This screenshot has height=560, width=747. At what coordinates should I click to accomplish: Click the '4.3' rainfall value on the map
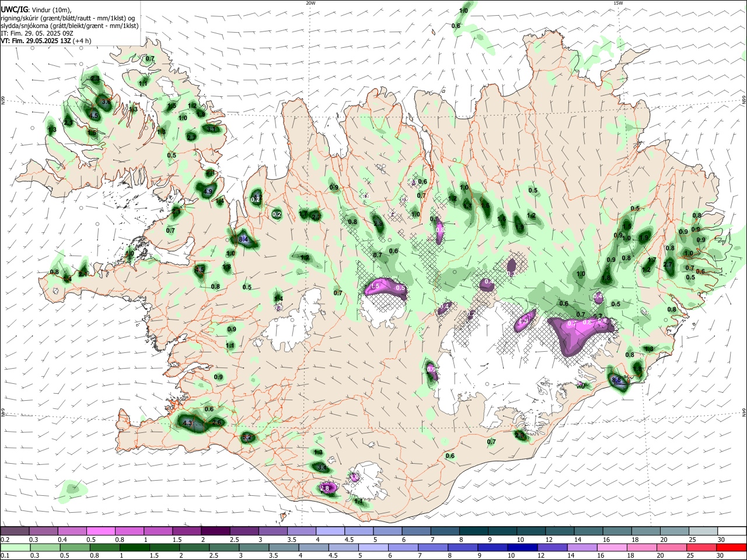(x=188, y=423)
